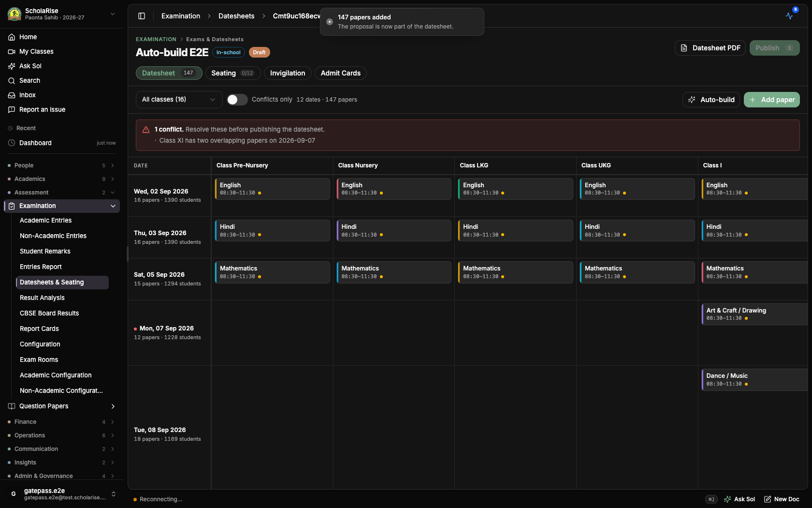Open the ScholaRise school switcher chevron
Image resolution: width=812 pixels, height=508 pixels.
113,14
